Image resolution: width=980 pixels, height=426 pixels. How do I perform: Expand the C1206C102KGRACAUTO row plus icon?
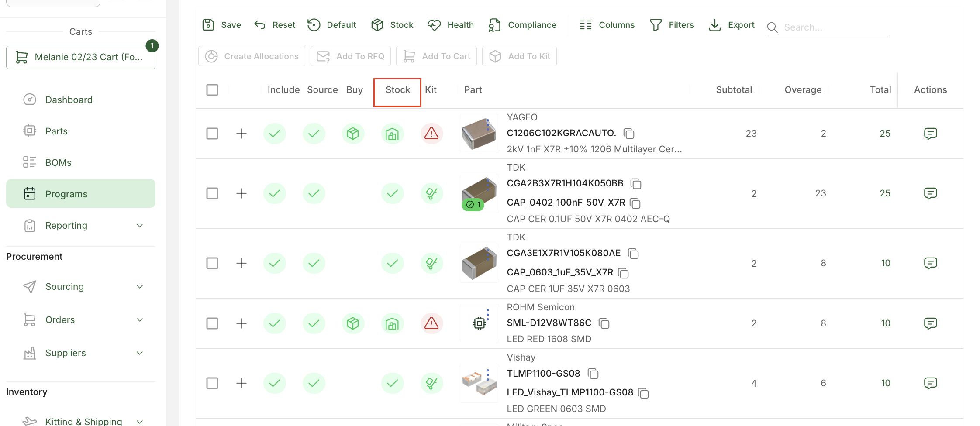click(242, 134)
